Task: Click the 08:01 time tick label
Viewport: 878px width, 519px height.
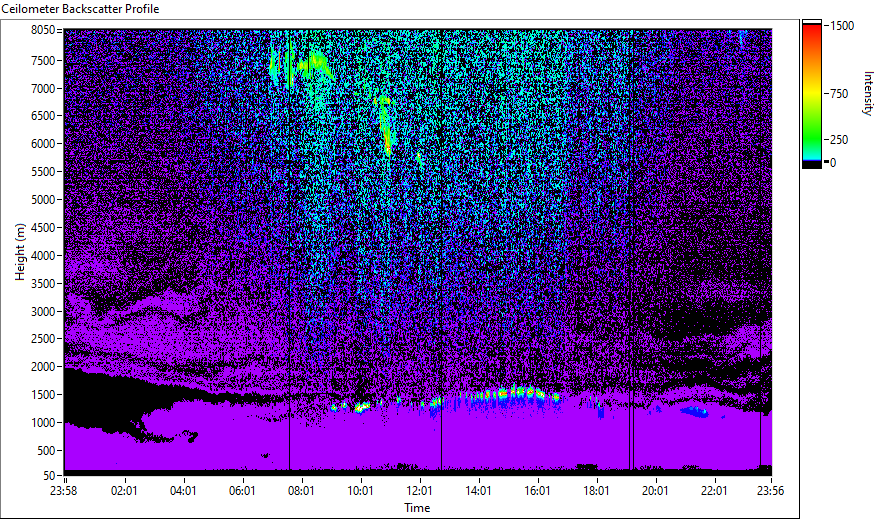Action: tap(301, 491)
